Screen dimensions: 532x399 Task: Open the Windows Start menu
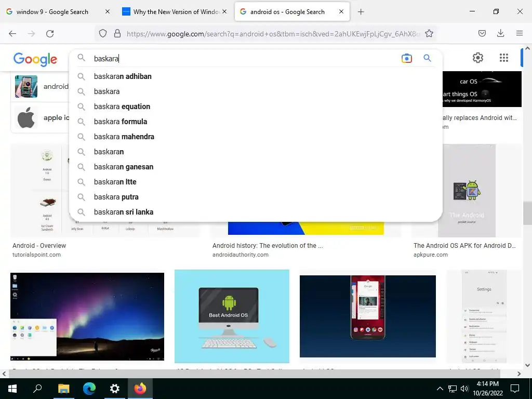coord(12,389)
